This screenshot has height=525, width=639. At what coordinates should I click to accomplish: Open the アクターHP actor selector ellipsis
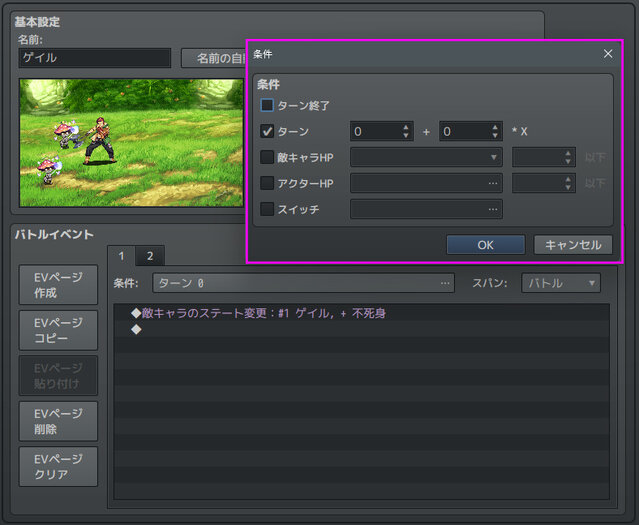pyautogui.click(x=493, y=183)
